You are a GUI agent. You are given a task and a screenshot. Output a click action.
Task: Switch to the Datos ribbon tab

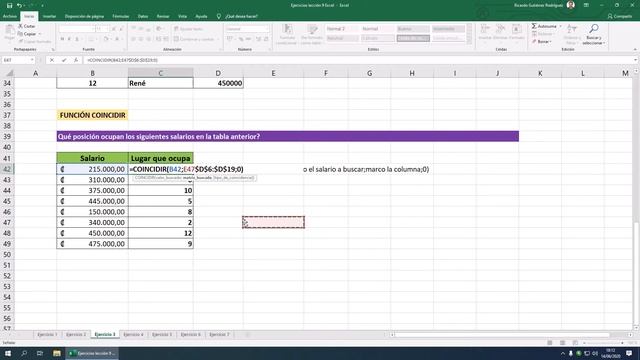tap(142, 16)
